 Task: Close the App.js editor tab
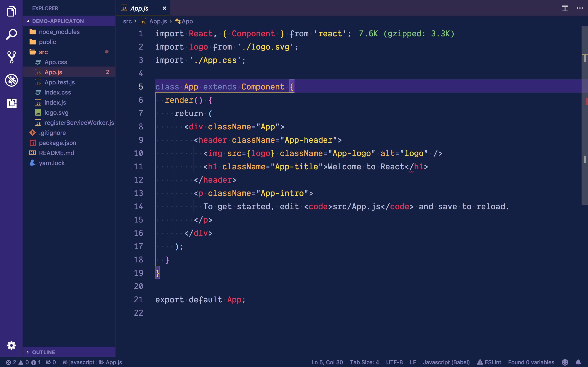pos(164,8)
